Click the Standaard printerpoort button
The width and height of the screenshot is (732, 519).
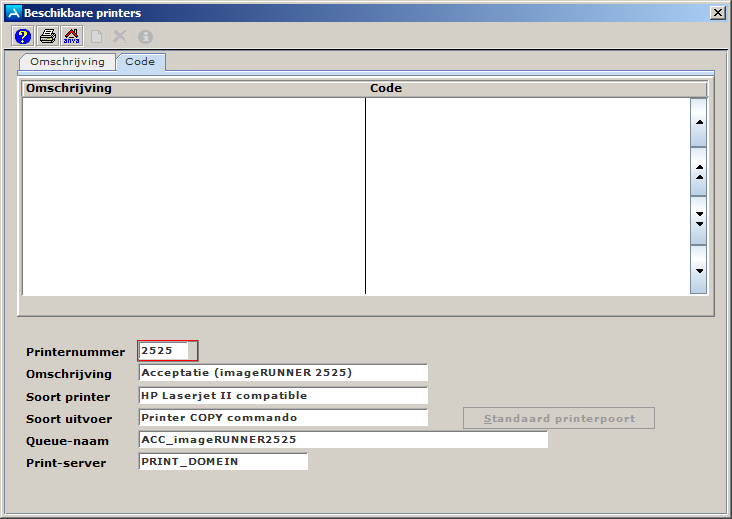(558, 418)
